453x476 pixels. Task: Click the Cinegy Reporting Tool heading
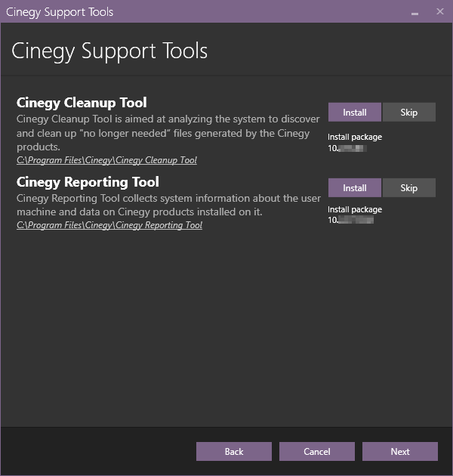coord(88,182)
